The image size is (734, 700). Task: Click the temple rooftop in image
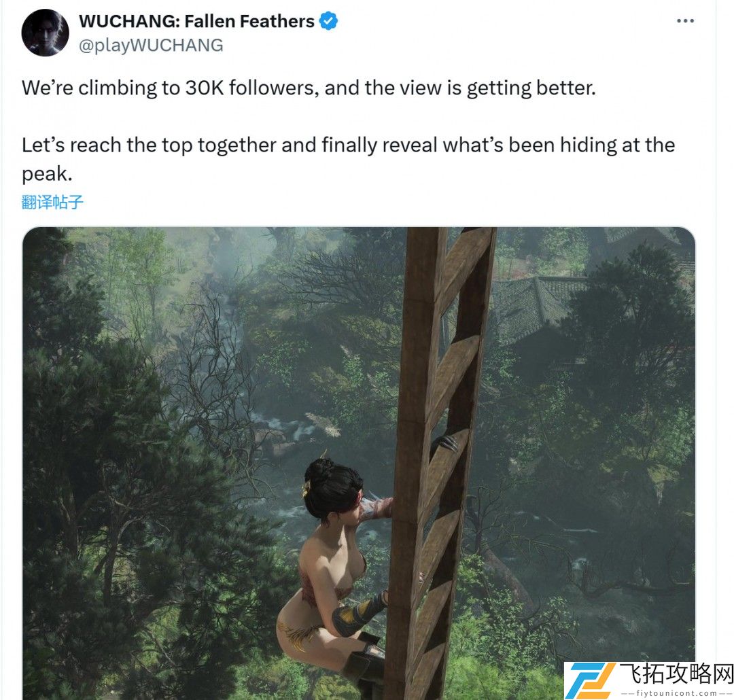(x=538, y=308)
